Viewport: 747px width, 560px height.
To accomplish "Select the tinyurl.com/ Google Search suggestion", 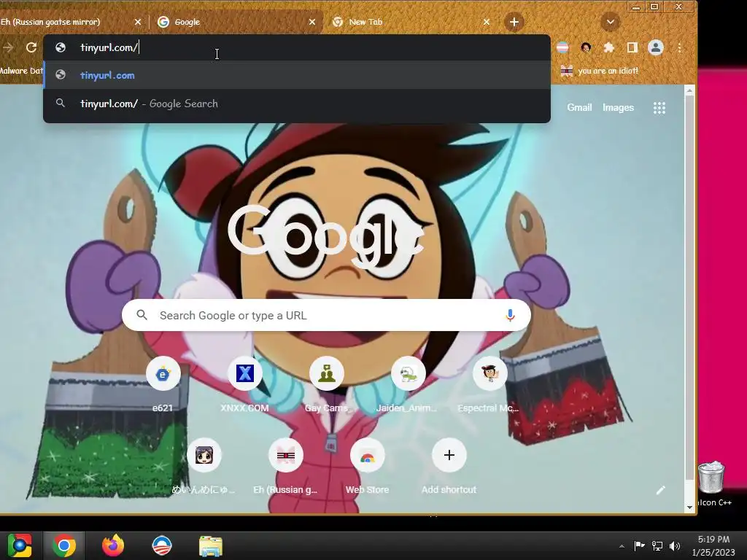I will pos(297,104).
